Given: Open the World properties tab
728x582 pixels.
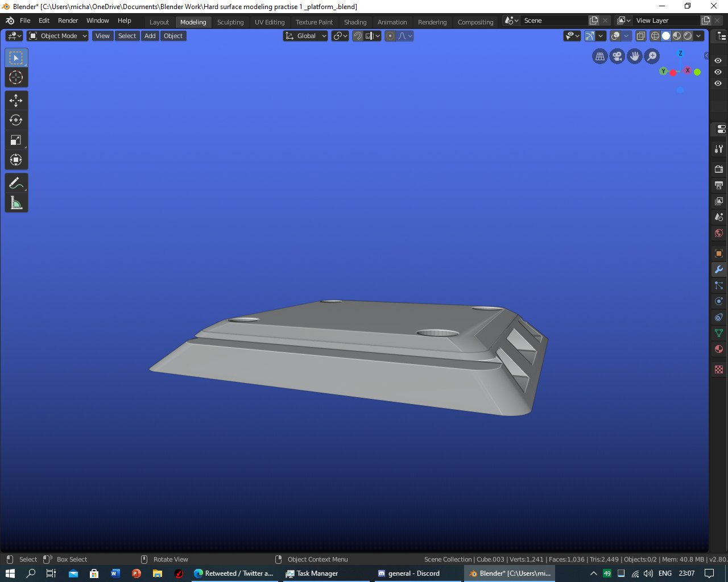Looking at the screenshot, I should coord(719,233).
